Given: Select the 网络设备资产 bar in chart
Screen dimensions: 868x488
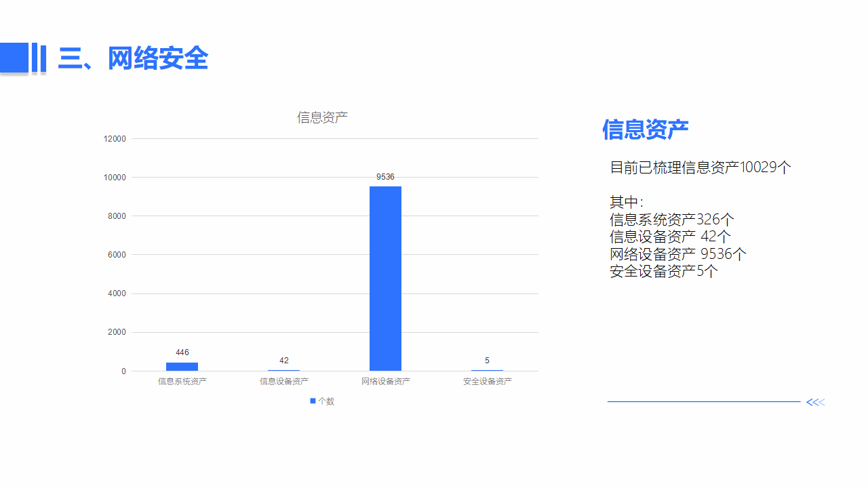Looking at the screenshot, I should [385, 279].
